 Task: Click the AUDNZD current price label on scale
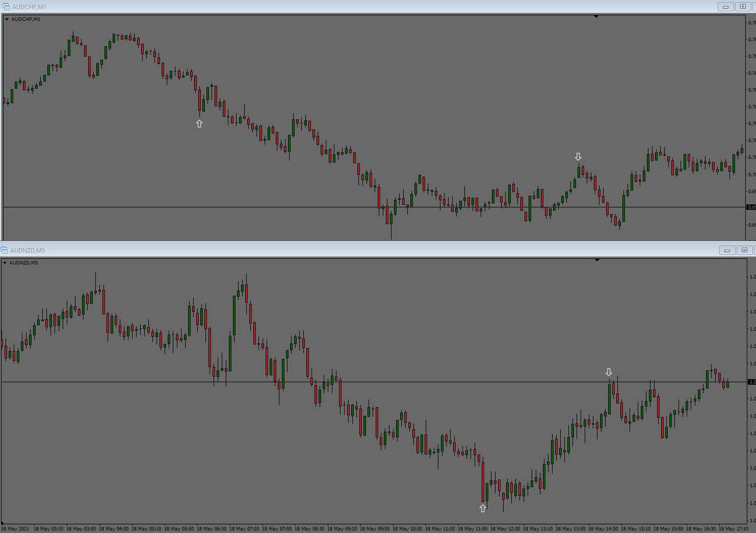(x=752, y=382)
